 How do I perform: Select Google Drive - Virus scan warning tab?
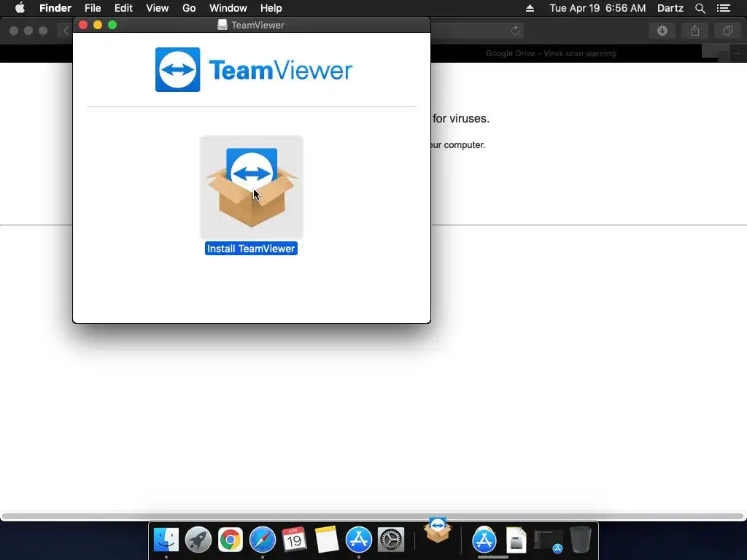tap(551, 53)
